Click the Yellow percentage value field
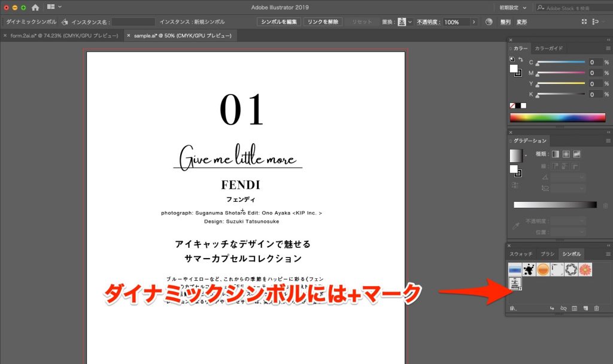The image size is (613, 364). click(x=596, y=84)
